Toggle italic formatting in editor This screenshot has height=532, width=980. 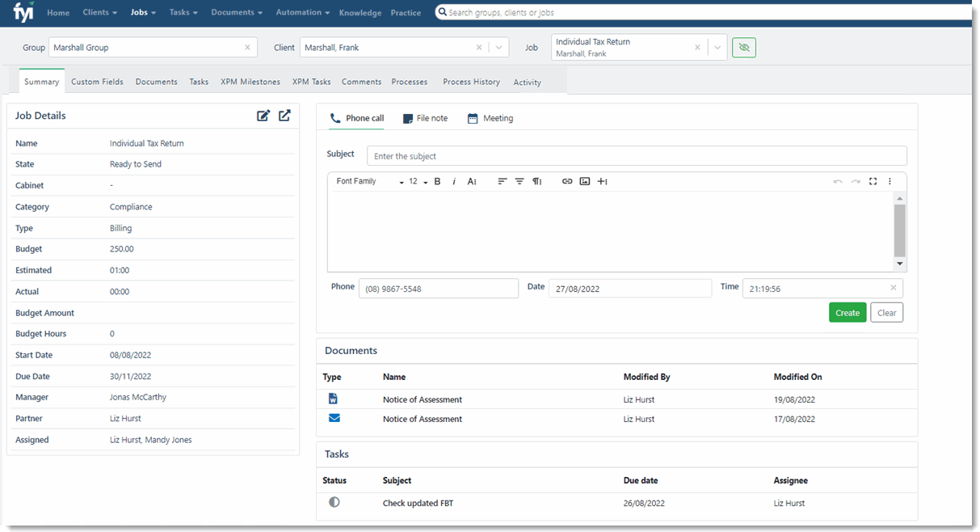[x=454, y=182]
